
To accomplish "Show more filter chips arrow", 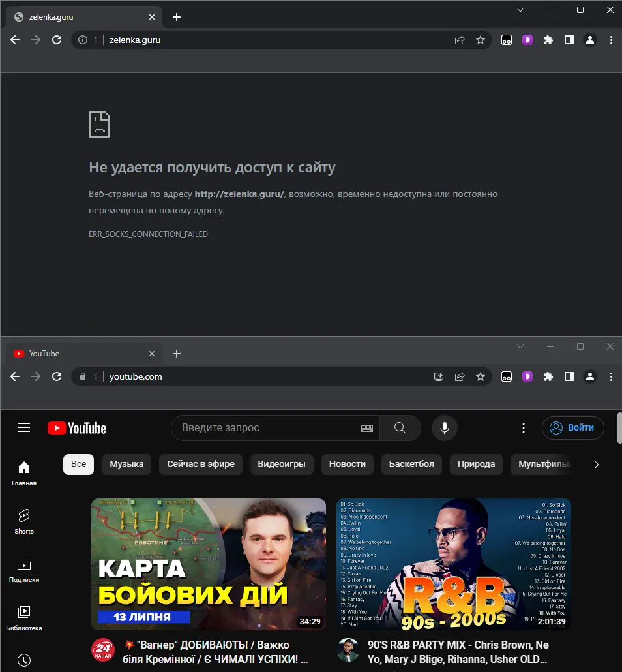I will click(x=596, y=465).
